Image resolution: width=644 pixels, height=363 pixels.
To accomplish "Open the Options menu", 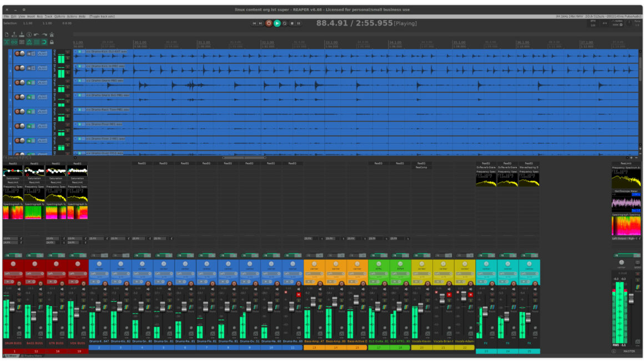I will pyautogui.click(x=59, y=17).
